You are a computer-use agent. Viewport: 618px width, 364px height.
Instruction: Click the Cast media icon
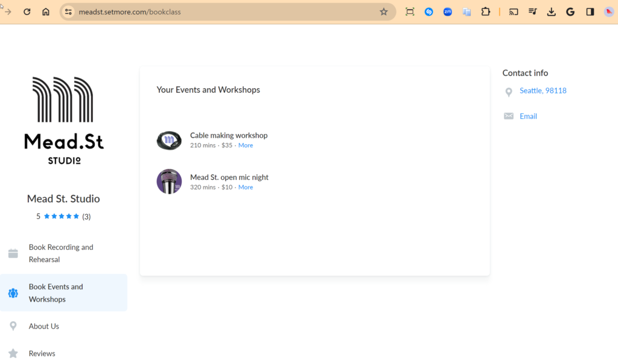click(514, 11)
